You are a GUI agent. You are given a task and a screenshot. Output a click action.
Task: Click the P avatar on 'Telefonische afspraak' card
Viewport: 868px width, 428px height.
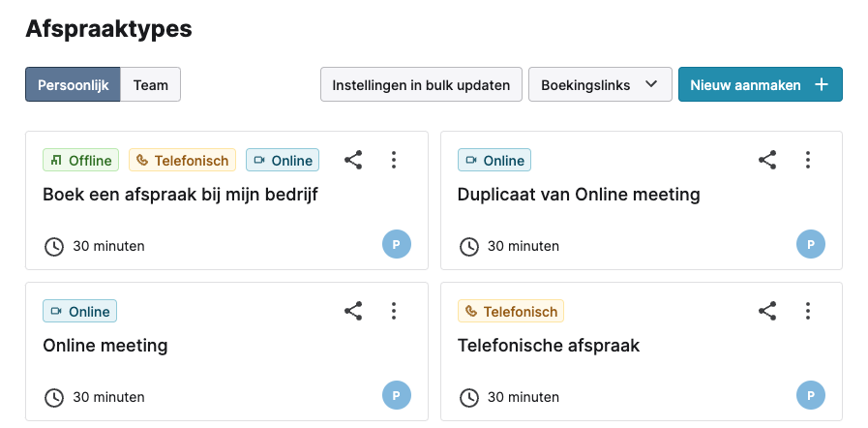click(x=811, y=395)
